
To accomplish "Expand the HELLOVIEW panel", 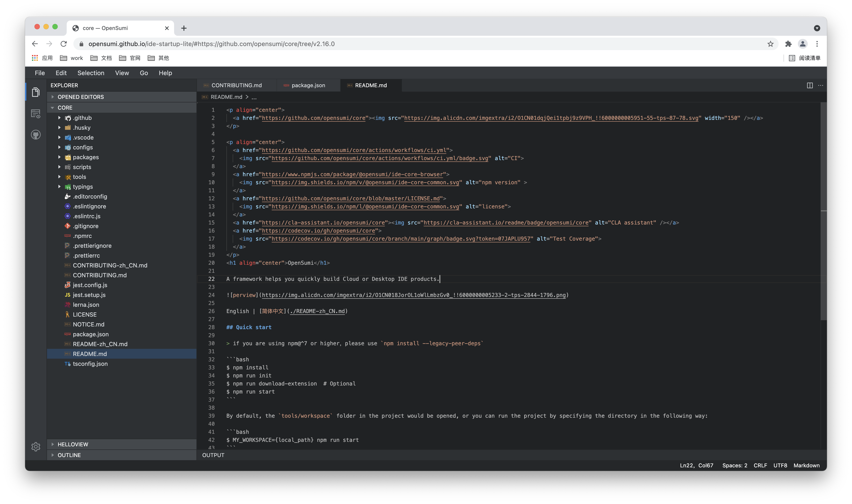I will tap(122, 444).
